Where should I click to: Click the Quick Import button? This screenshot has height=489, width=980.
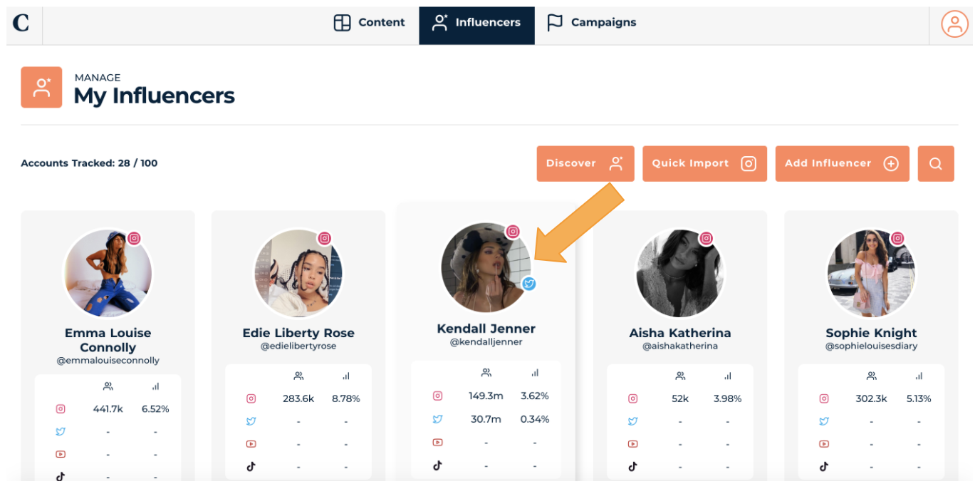[704, 164]
